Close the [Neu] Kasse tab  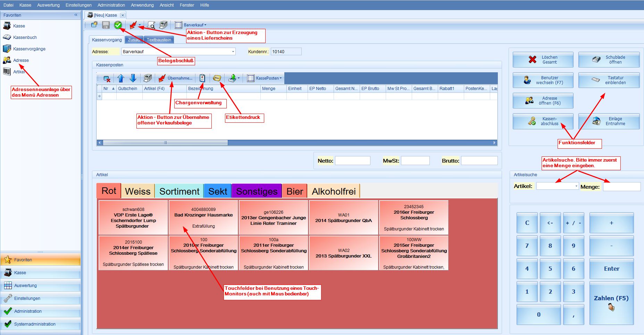click(123, 15)
